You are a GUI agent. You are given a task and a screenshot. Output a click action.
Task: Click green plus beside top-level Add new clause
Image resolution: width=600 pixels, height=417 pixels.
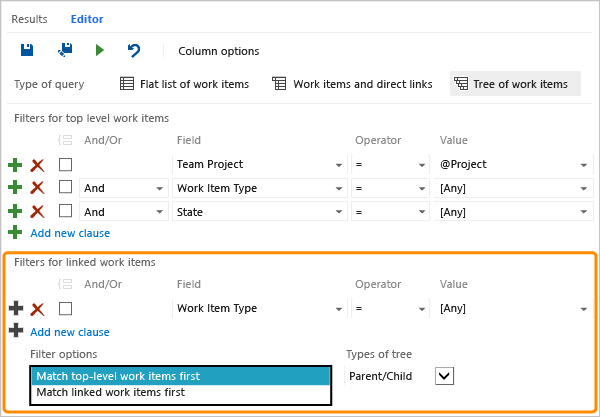point(15,232)
